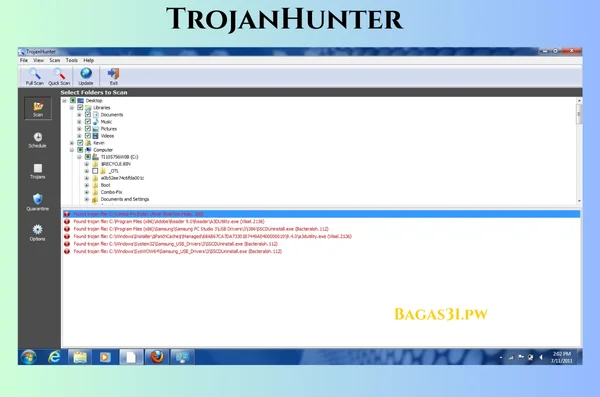Click the Music library icon

pos(96,122)
